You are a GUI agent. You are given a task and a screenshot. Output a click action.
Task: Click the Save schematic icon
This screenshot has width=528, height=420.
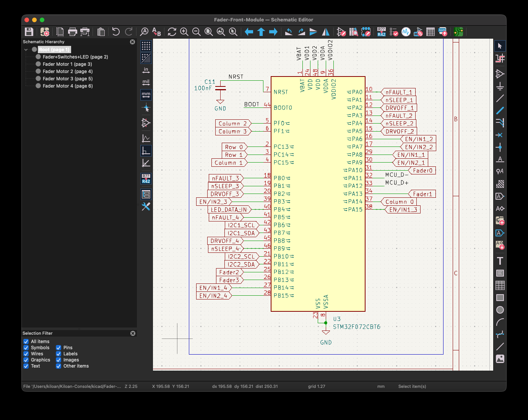[x=29, y=32]
